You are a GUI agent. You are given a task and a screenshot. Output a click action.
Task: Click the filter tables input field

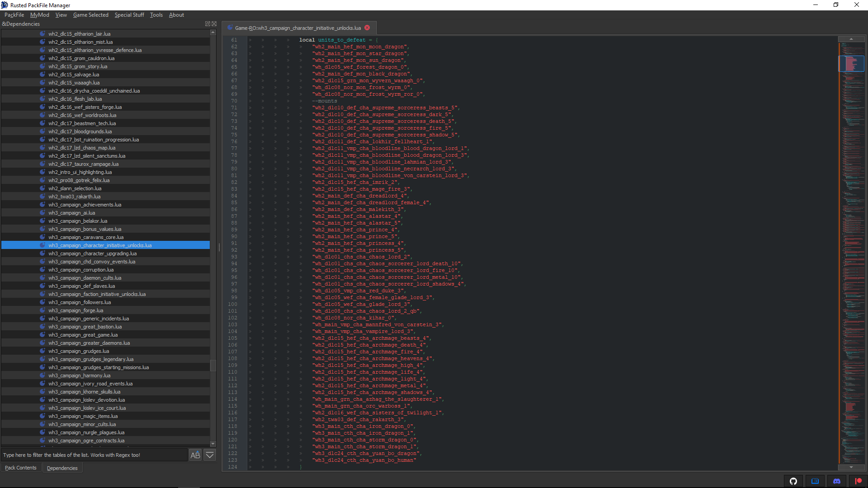point(94,455)
